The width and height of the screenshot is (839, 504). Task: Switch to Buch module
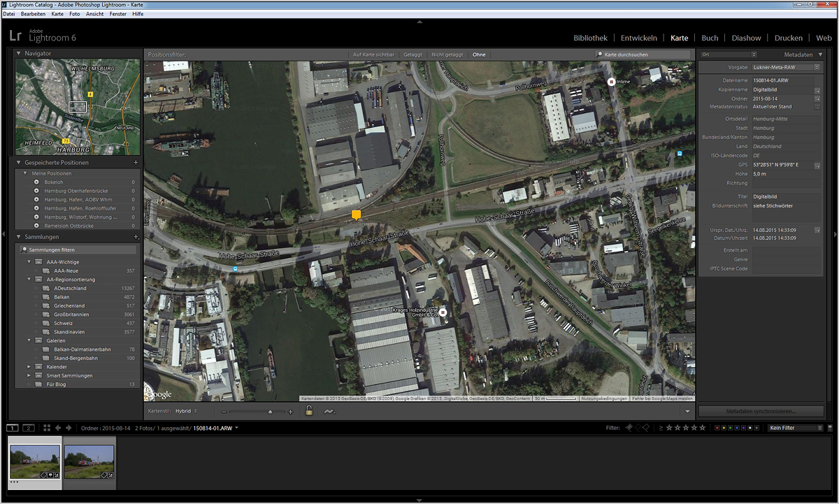[710, 38]
